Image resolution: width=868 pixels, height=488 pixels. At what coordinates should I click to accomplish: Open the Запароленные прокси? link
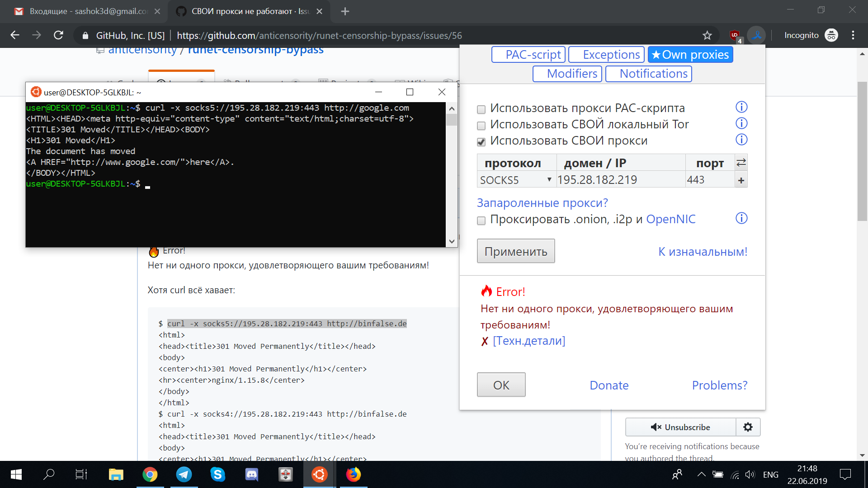click(x=542, y=202)
